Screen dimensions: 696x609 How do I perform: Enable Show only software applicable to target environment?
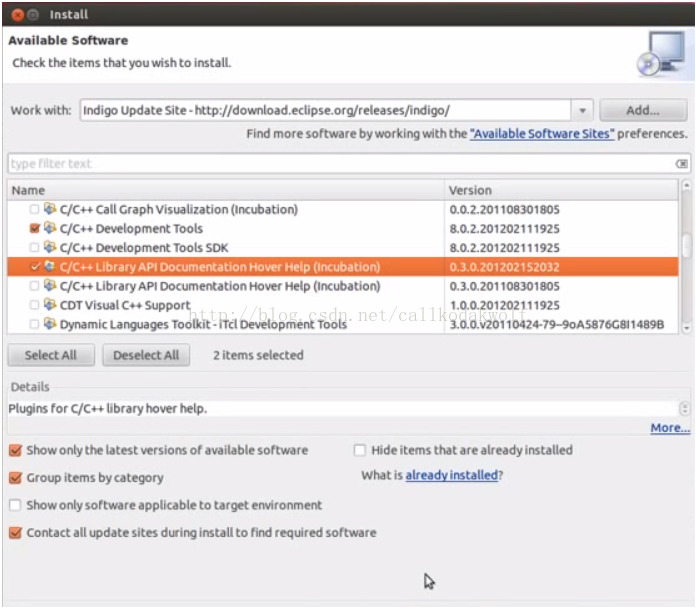15,505
